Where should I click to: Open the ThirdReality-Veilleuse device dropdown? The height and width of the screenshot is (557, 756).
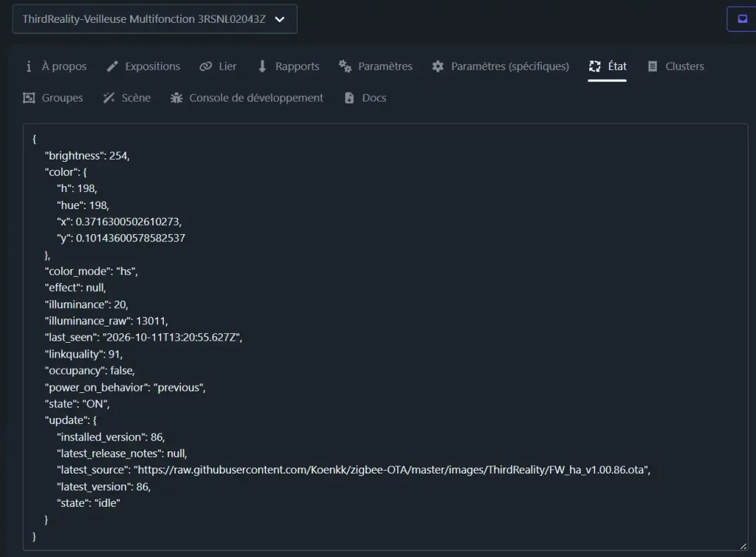coord(155,19)
